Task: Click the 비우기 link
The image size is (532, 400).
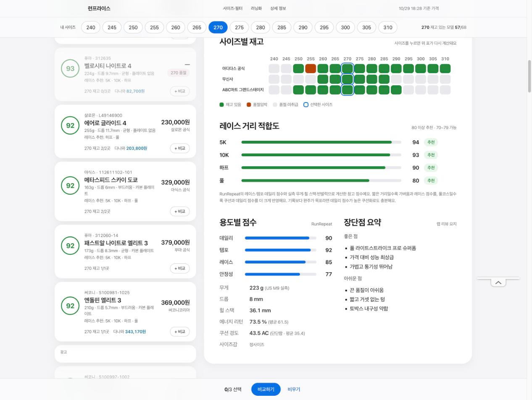Action: coord(294,389)
